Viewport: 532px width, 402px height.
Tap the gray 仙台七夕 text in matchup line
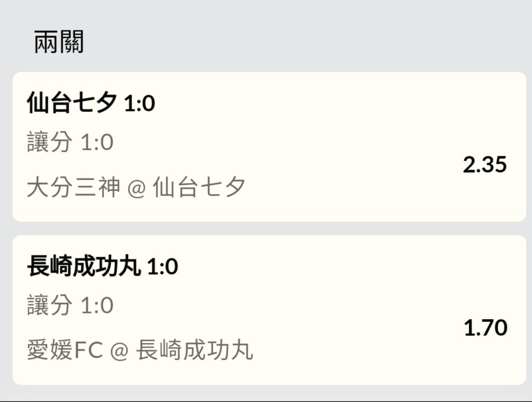click(x=199, y=188)
